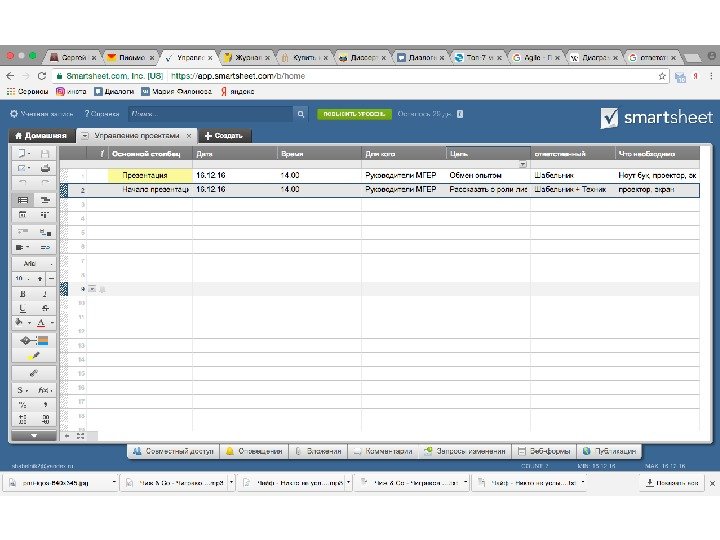
Task: Toggle Underline formatting
Action: 22,308
